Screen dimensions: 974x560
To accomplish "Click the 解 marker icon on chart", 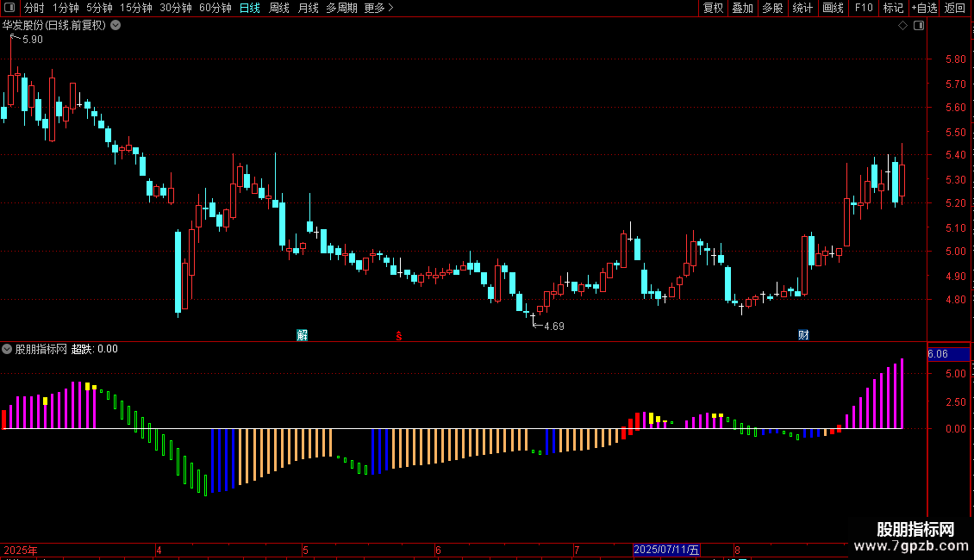I will [302, 335].
